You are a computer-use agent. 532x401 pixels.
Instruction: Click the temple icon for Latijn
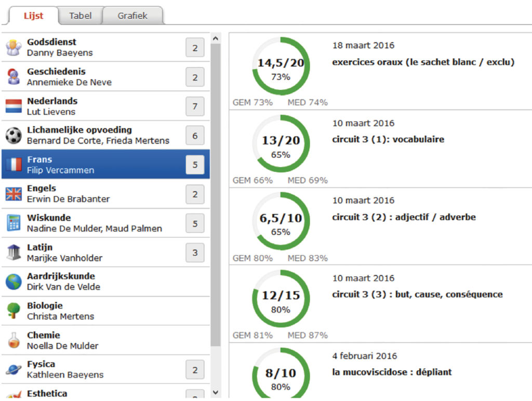[14, 252]
